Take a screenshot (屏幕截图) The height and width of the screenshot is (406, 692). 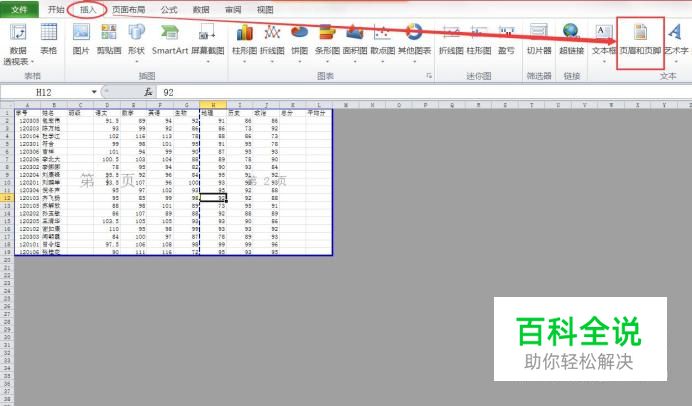[x=207, y=43]
